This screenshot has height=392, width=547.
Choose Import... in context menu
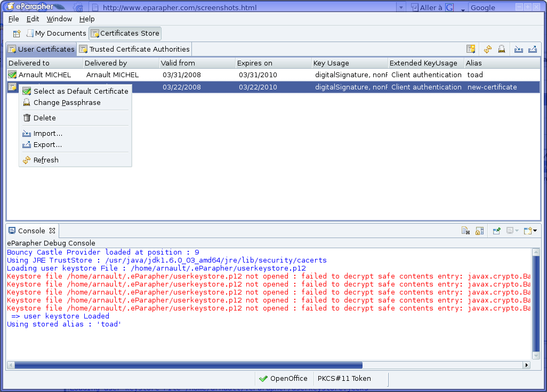(75, 134)
